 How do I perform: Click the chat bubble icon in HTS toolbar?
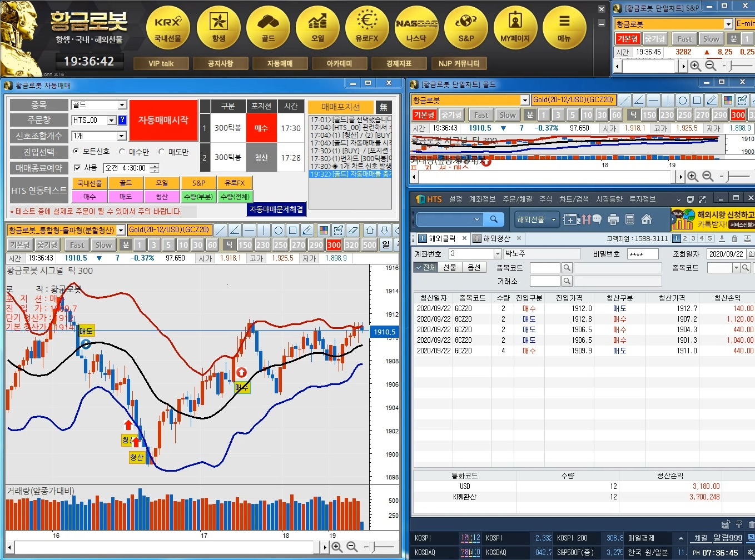click(597, 219)
